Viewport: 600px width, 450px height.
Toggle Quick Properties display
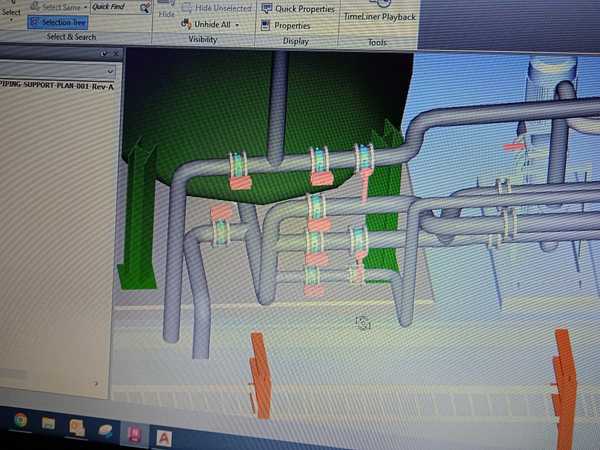pos(298,9)
